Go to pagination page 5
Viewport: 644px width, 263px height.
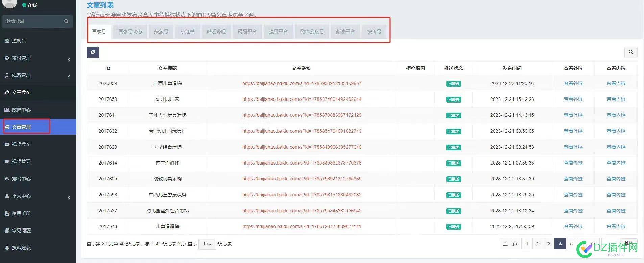571,244
